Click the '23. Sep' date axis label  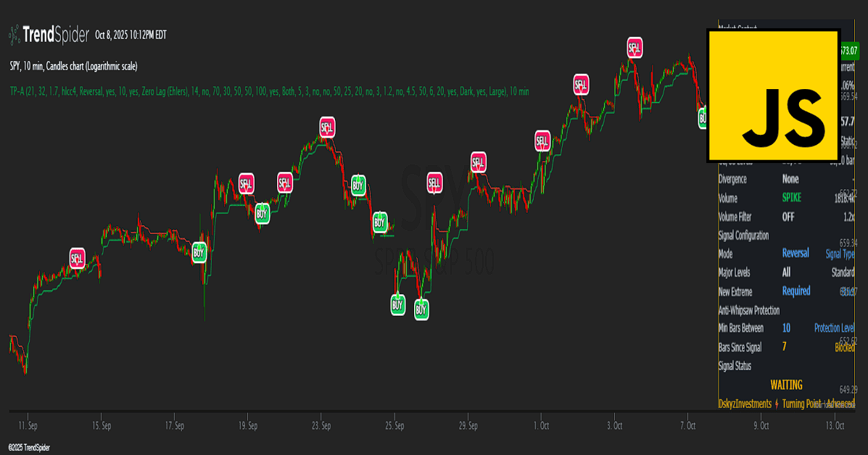(321, 426)
